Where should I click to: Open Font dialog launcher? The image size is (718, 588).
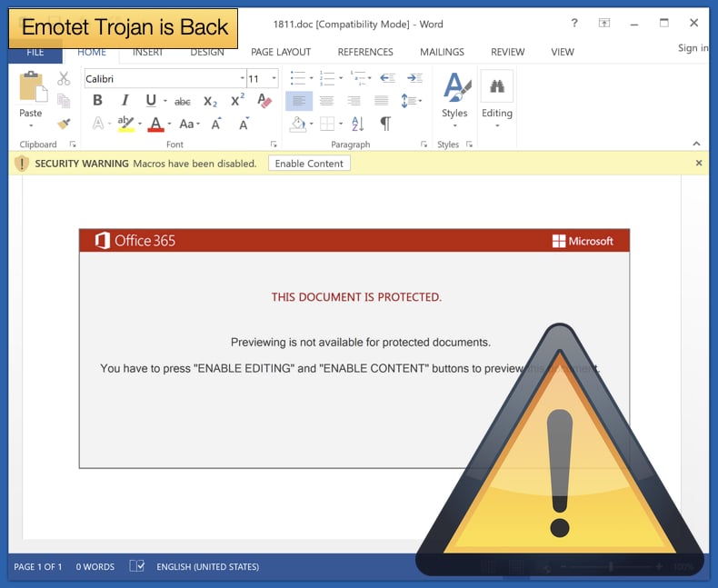click(x=274, y=145)
